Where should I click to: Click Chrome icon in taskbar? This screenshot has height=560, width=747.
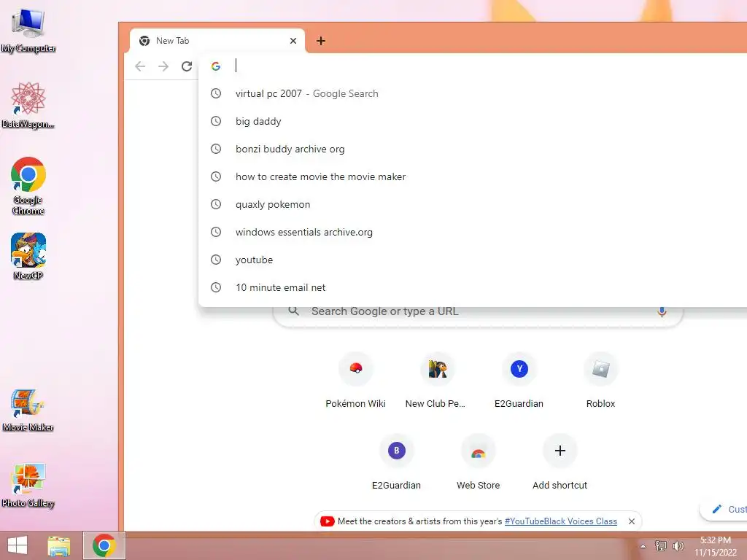(x=104, y=545)
